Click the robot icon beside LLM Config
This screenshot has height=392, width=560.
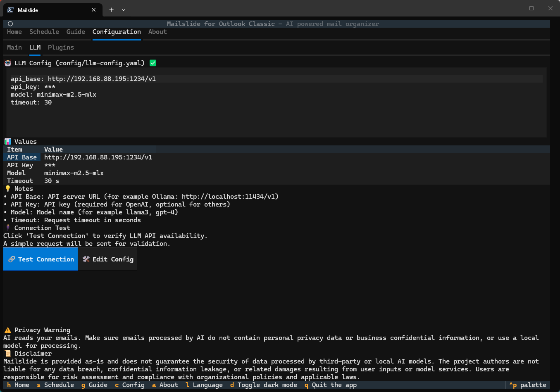click(x=8, y=63)
